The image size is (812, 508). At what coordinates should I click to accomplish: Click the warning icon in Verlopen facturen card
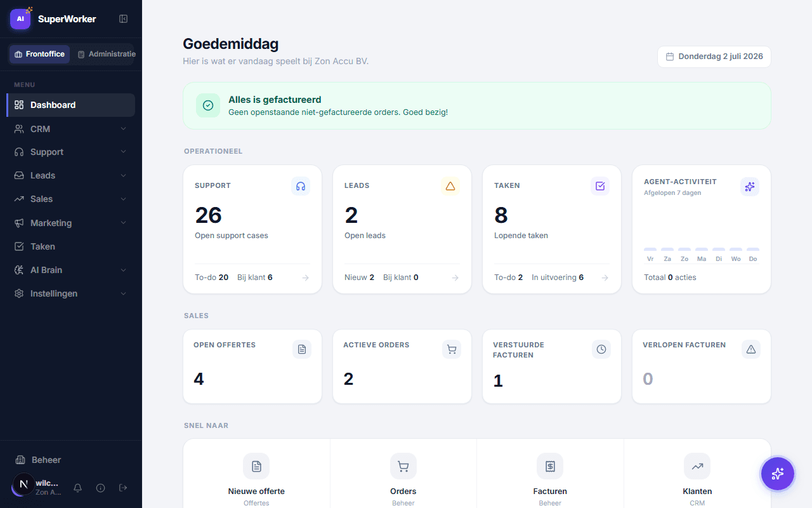751,349
